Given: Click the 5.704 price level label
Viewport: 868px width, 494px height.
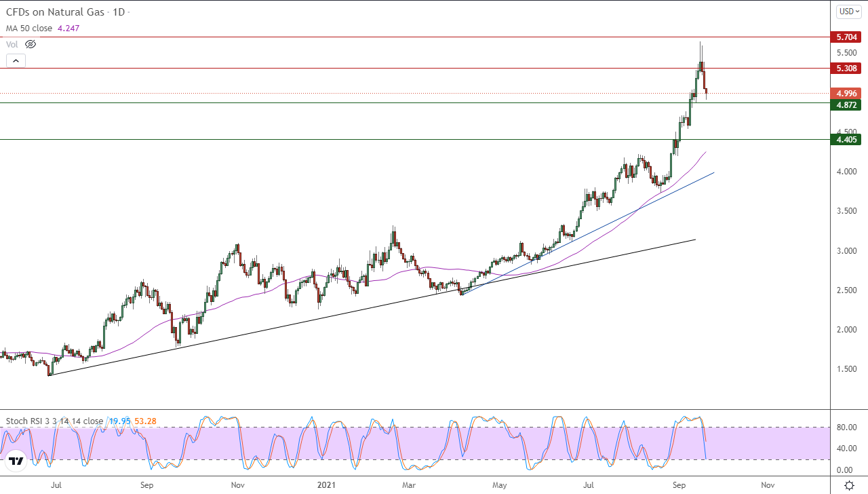Looking at the screenshot, I should tap(848, 37).
